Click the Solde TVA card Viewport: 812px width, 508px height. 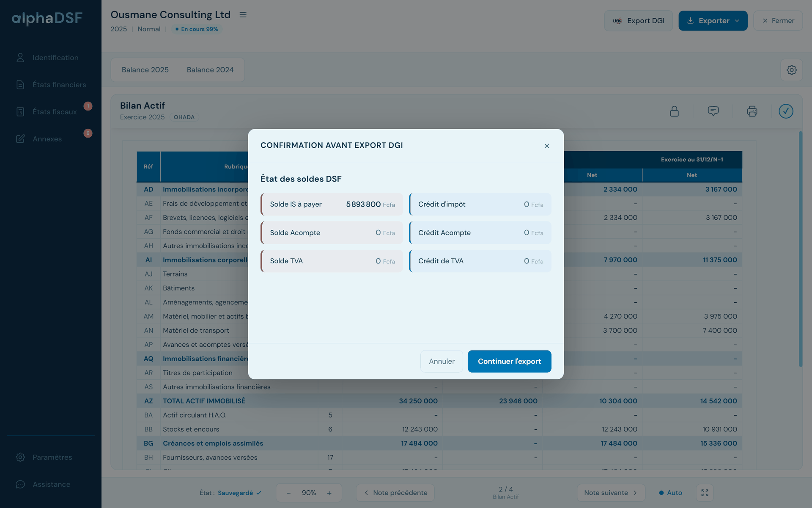coord(332,261)
